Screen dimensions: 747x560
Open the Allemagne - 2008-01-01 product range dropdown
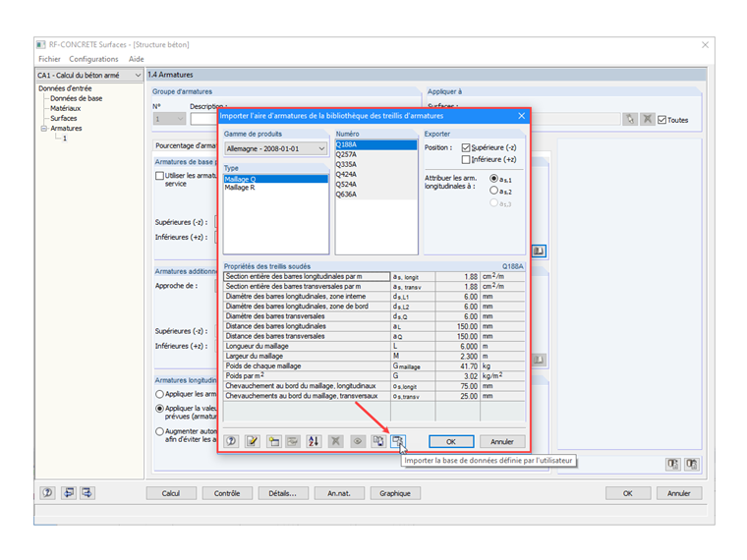[x=276, y=149]
